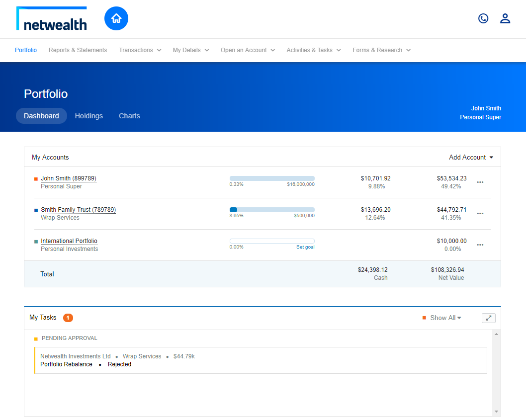Screen dimensions: 526x420
Task: Click the Rejected status text
Action: click(119, 364)
